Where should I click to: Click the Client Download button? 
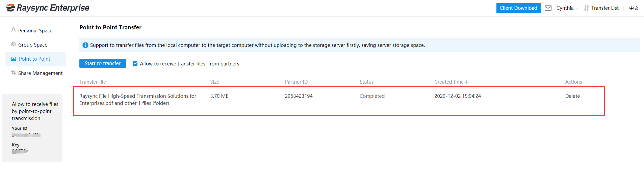[518, 8]
